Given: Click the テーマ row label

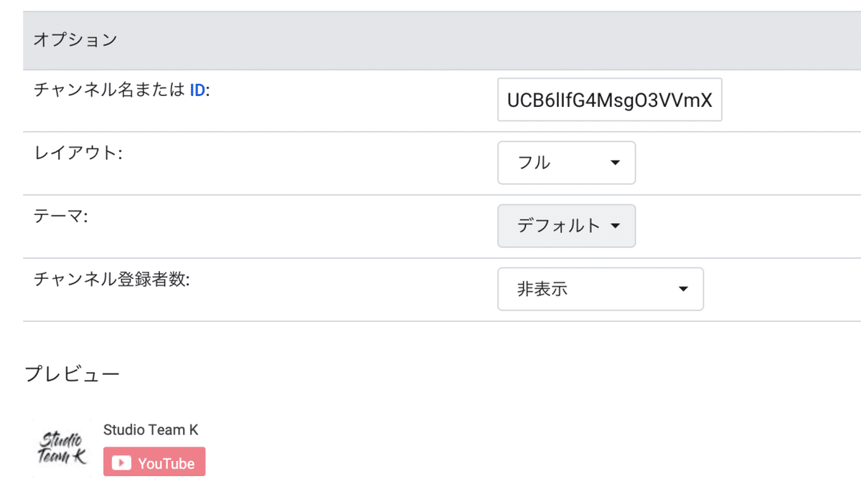Looking at the screenshot, I should 60,217.
